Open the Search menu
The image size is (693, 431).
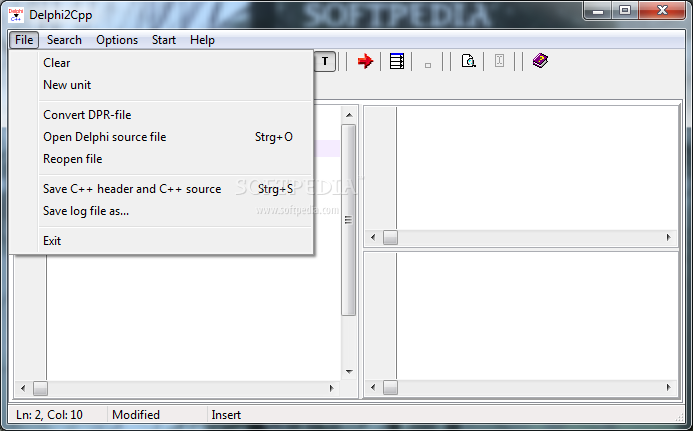[64, 40]
